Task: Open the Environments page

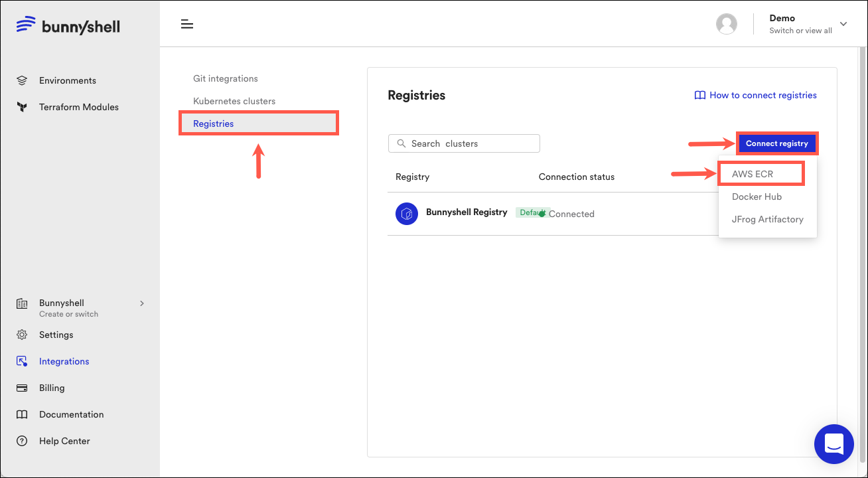Action: pos(68,80)
